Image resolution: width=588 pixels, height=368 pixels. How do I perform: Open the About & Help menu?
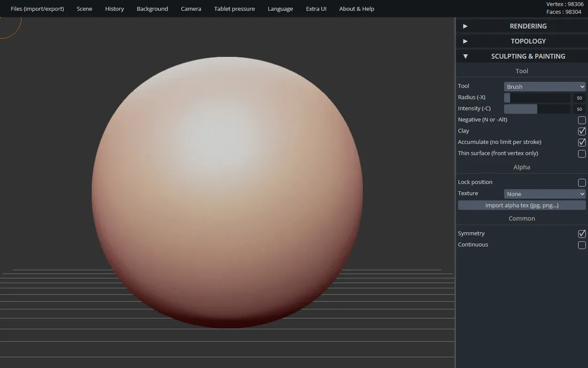pos(357,9)
